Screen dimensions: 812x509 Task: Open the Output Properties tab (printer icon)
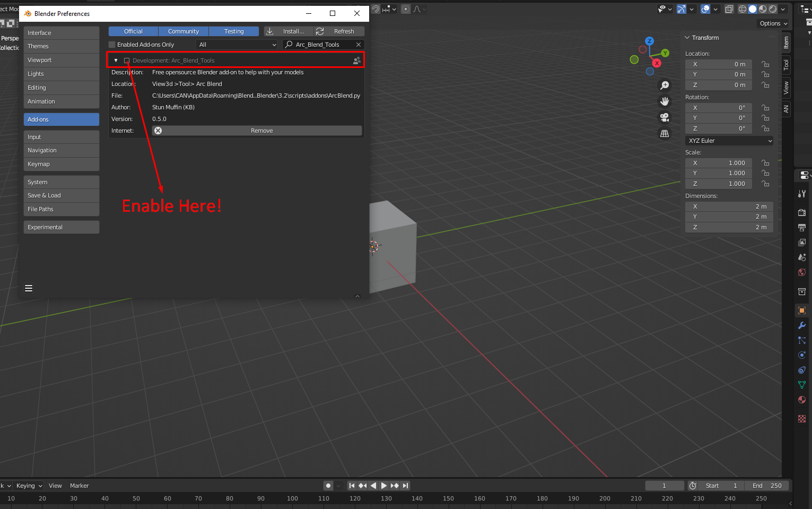tap(801, 227)
